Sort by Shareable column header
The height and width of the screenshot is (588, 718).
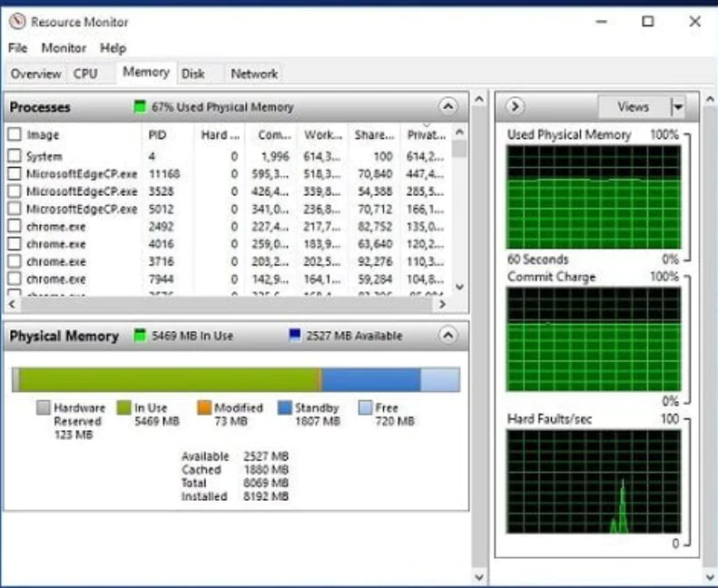(x=374, y=135)
